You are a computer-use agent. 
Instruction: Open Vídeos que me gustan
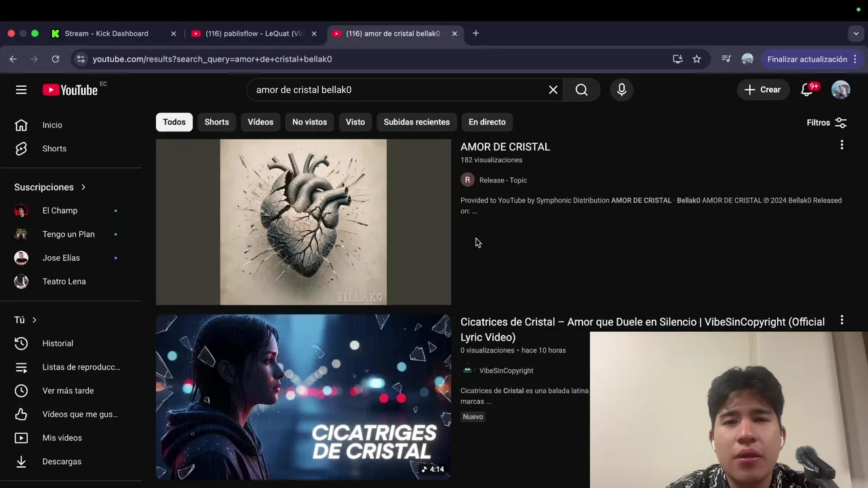coord(71,414)
